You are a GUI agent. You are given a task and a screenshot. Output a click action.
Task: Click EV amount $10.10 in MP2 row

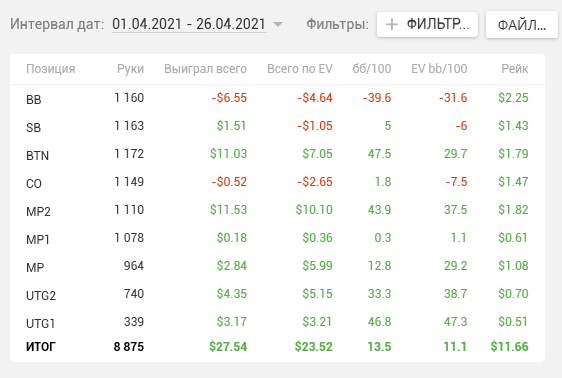pos(314,209)
